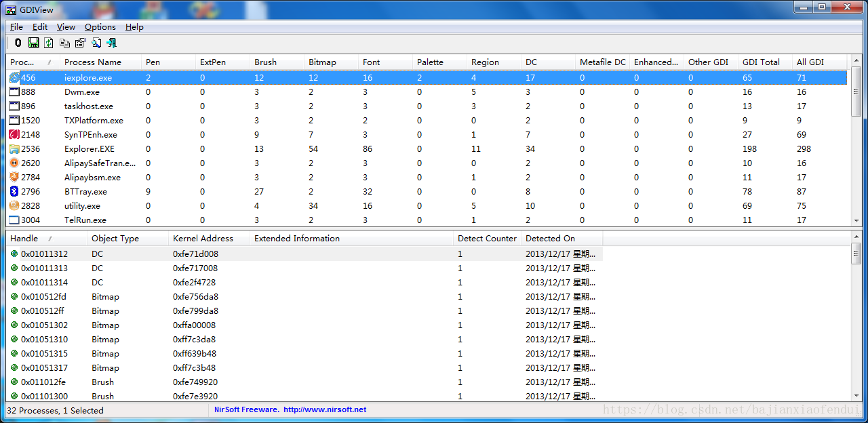Viewport: 868px width, 423px height.
Task: Click the TelRun.exe process icon
Action: [x=14, y=220]
